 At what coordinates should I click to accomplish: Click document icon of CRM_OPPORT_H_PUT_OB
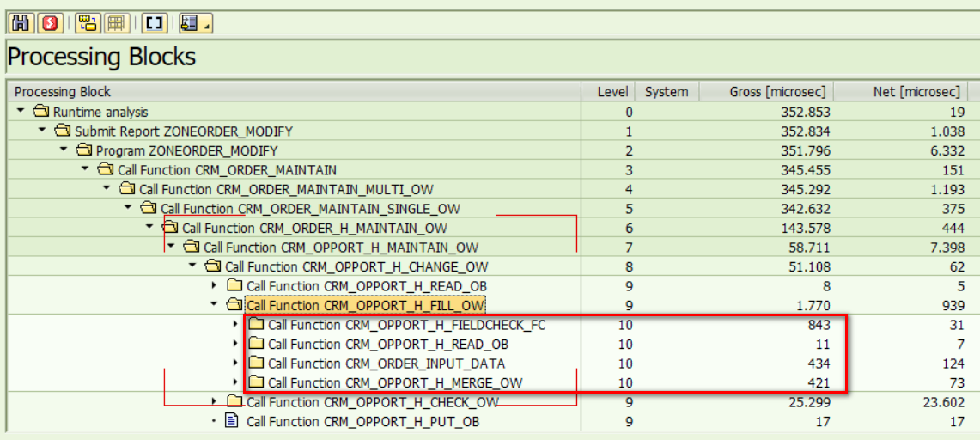(x=233, y=421)
